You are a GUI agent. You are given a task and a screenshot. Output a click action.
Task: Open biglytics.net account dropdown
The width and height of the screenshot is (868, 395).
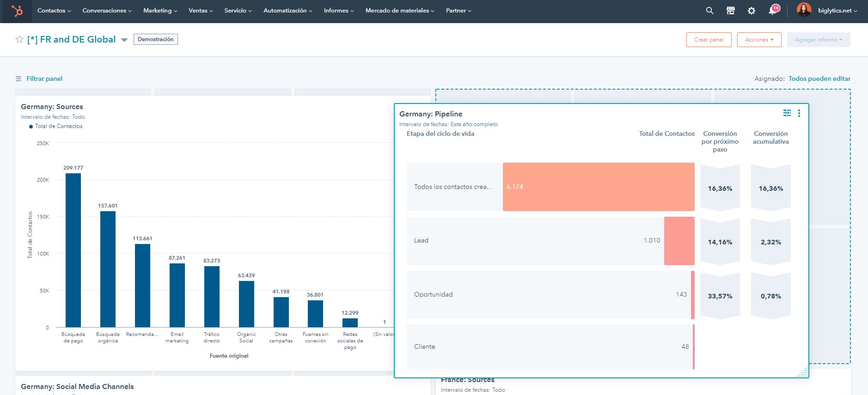tap(837, 11)
